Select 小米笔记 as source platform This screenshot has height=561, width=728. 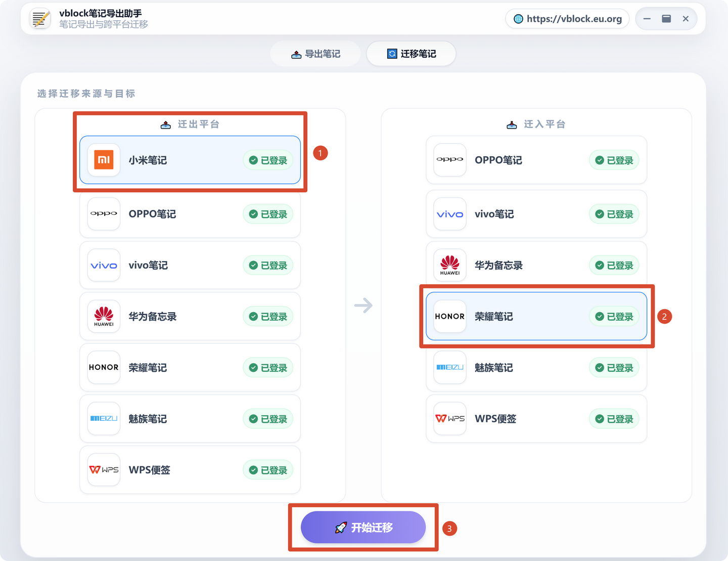190,160
